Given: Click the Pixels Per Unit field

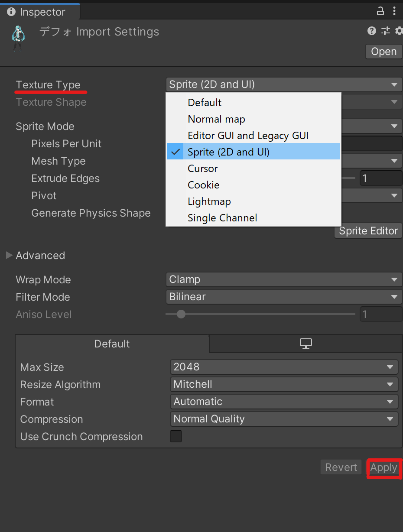Looking at the screenshot, I should coord(372,144).
